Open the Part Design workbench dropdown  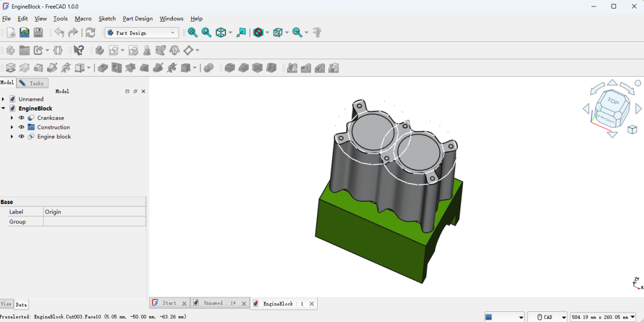point(142,33)
